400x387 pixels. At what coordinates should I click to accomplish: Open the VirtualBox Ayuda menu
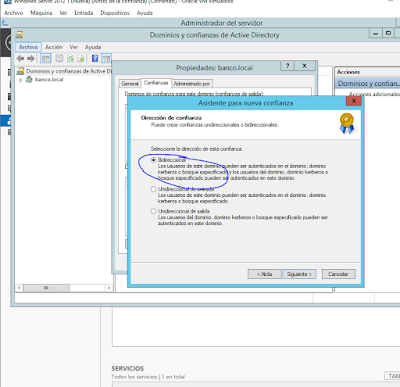pos(145,13)
